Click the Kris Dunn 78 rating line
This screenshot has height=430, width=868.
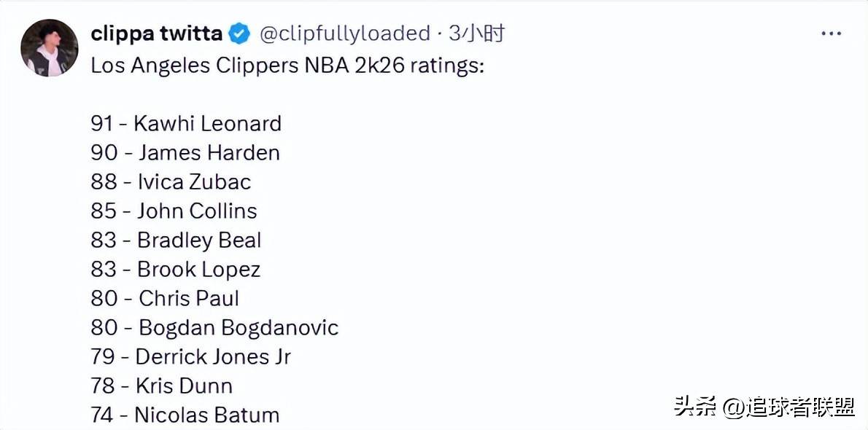162,386
